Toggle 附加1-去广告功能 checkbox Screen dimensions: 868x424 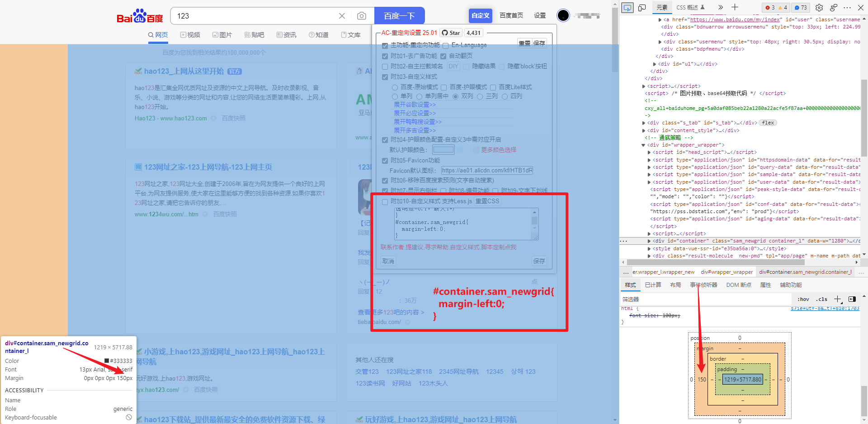385,57
